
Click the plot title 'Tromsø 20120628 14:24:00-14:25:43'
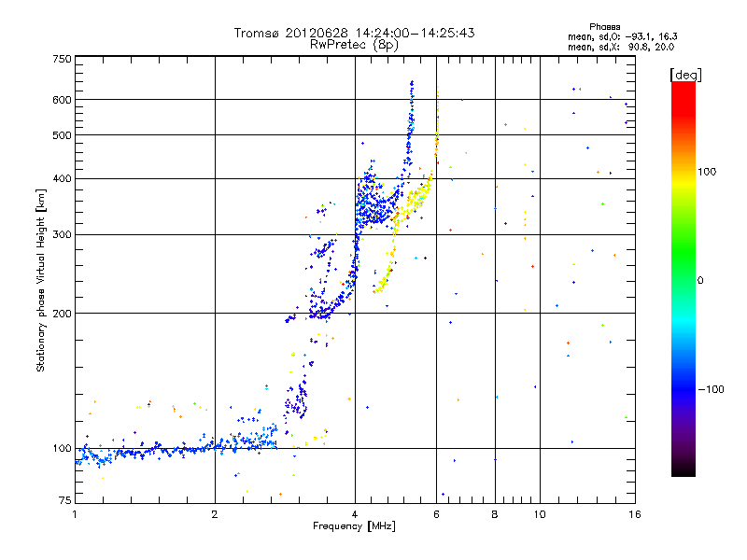coord(354,33)
